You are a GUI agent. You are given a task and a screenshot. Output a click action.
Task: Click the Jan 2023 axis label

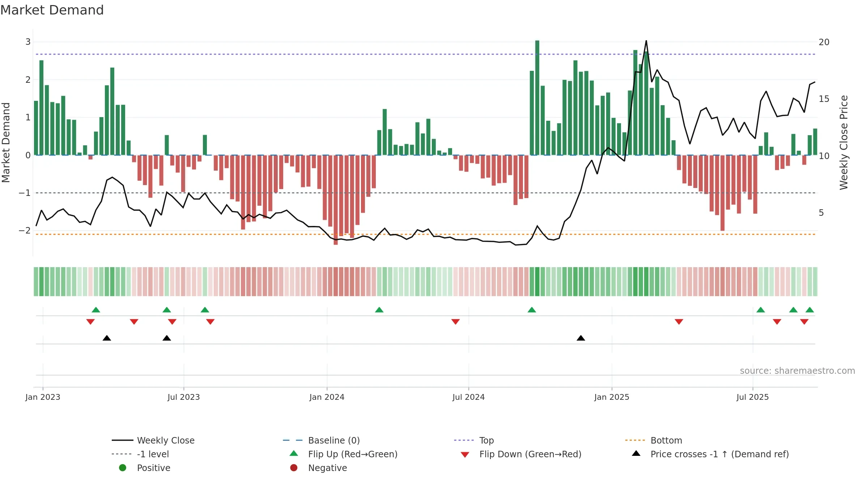click(43, 397)
